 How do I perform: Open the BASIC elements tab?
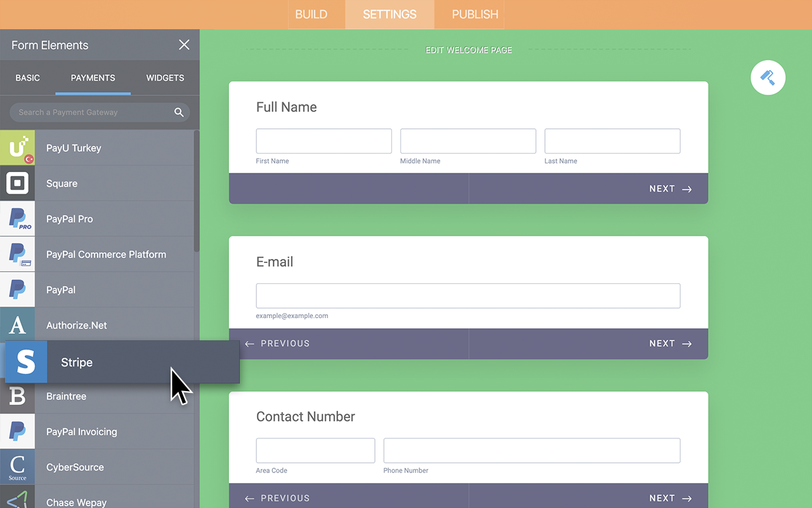coord(28,77)
